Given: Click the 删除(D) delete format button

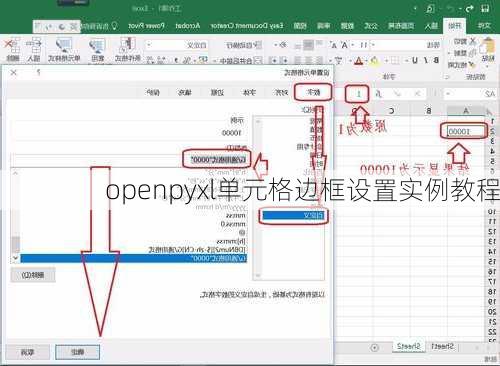Looking at the screenshot, I should (x=33, y=275).
